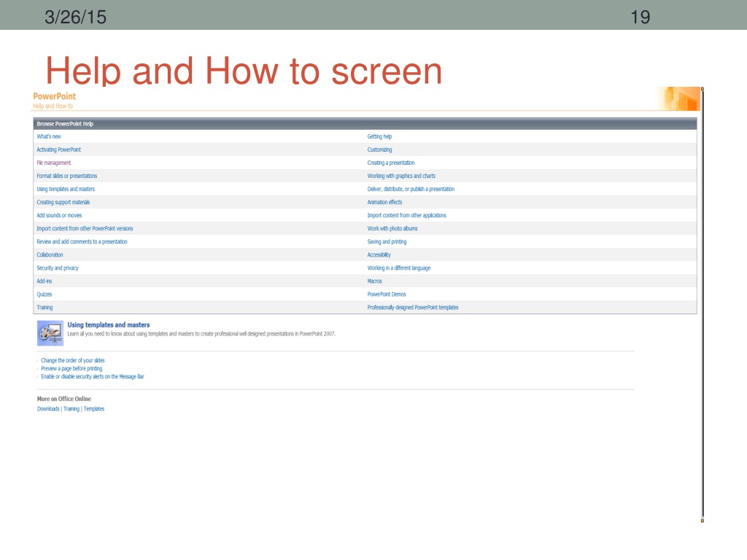The image size is (747, 560).
Task: Open Working with graphics and charts
Action: (401, 176)
